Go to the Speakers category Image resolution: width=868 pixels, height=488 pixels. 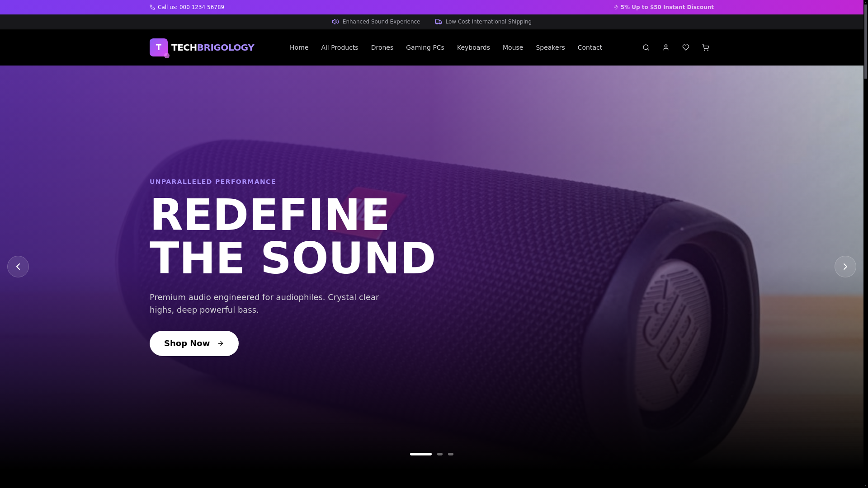[x=550, y=47]
